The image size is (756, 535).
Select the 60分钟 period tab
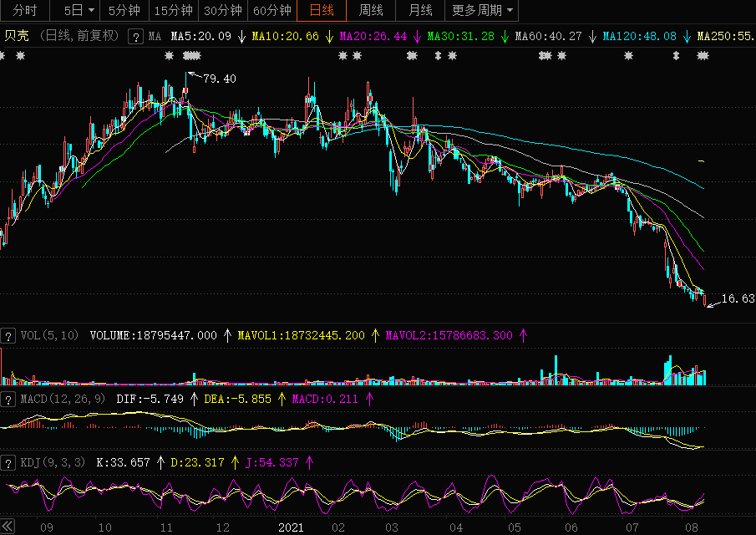click(x=272, y=10)
